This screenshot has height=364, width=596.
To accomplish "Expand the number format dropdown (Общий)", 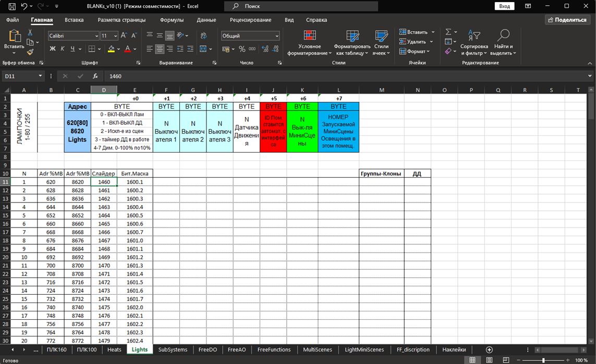I will (276, 36).
